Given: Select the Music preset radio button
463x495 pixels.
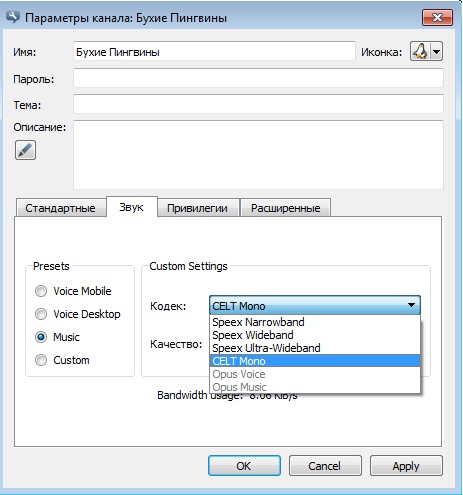Looking at the screenshot, I should [41, 337].
